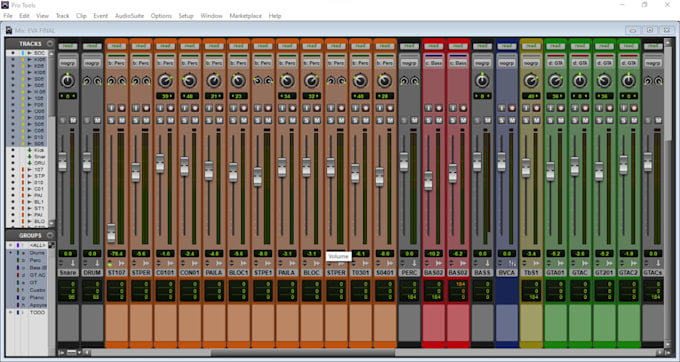Open the automation mode selector on the BVCA track

coord(507,46)
